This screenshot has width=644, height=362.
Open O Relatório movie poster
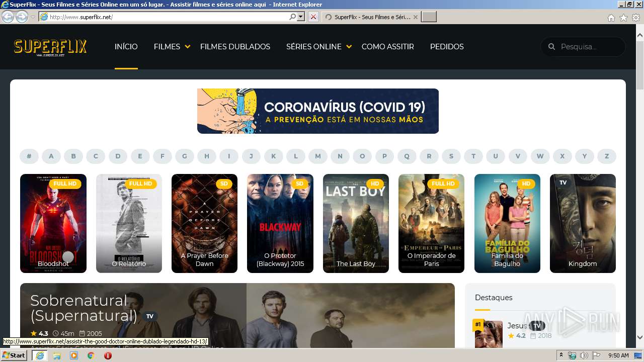pos(129,223)
